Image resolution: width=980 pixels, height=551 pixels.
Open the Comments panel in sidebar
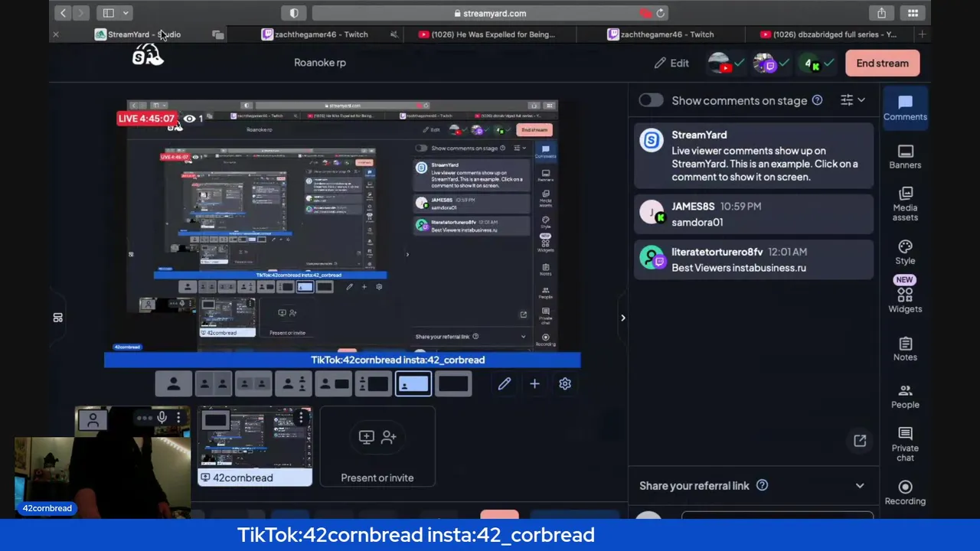point(905,108)
